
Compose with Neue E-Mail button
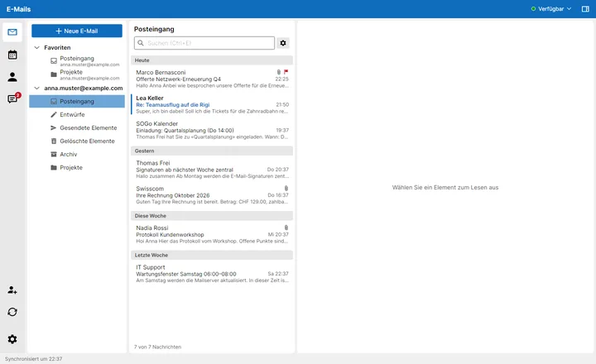coord(77,31)
